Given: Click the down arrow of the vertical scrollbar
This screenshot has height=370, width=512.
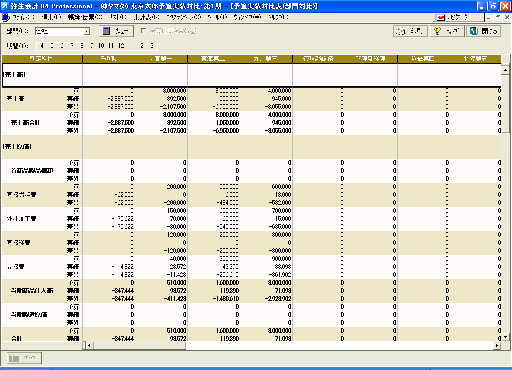Looking at the screenshot, I should click(x=505, y=337).
